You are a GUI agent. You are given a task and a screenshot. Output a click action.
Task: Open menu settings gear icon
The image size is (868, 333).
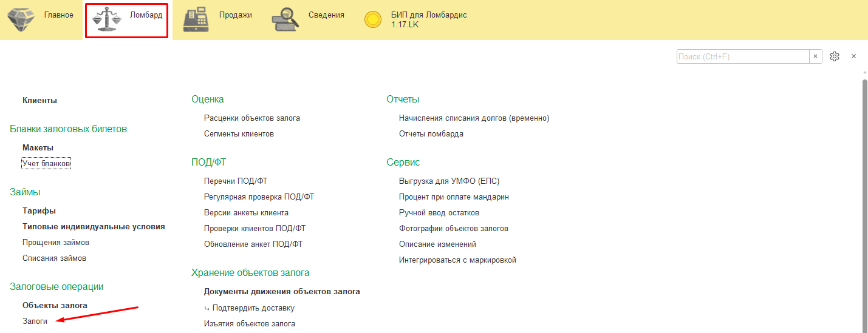pos(835,56)
